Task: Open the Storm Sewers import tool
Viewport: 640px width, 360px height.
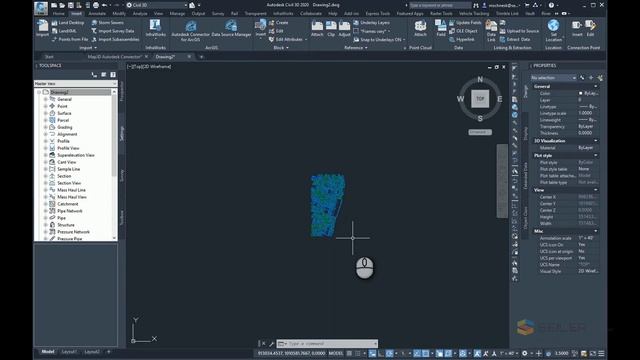Action: (x=107, y=23)
